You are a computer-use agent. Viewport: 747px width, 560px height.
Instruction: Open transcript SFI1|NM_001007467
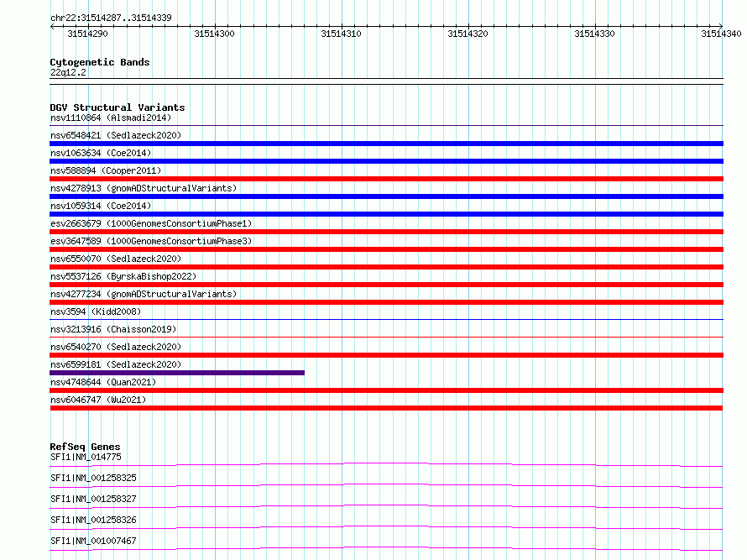click(93, 541)
